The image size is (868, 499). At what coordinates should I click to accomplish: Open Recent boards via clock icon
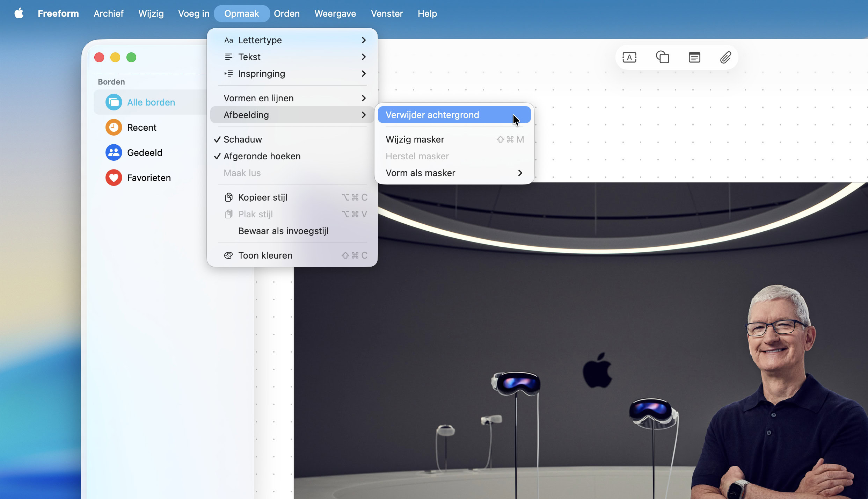pyautogui.click(x=114, y=128)
